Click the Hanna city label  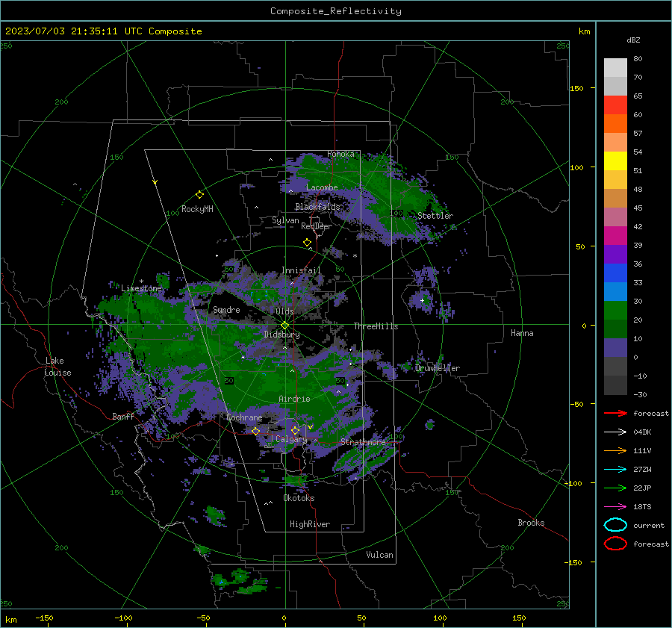[522, 333]
